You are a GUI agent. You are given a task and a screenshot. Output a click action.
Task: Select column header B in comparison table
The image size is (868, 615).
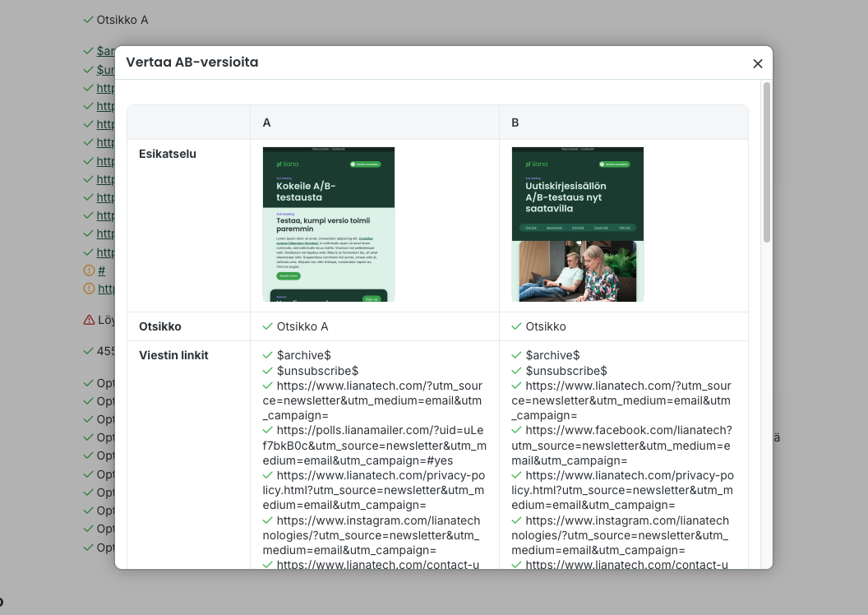pyautogui.click(x=515, y=123)
